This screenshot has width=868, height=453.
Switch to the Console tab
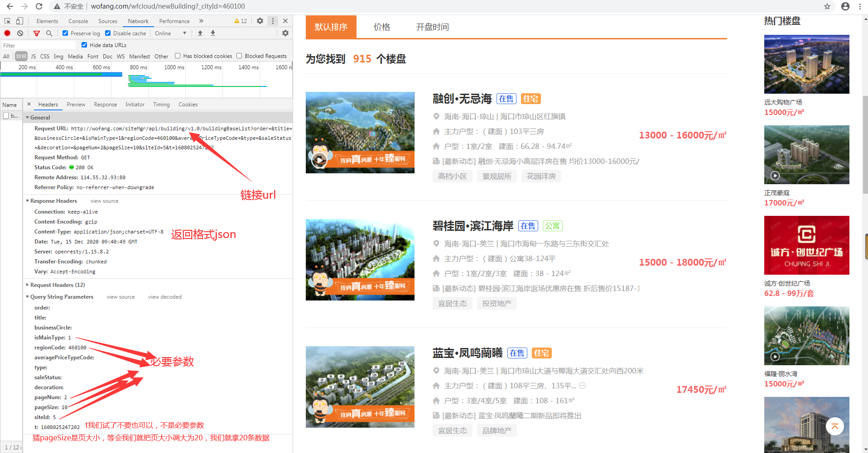click(78, 21)
